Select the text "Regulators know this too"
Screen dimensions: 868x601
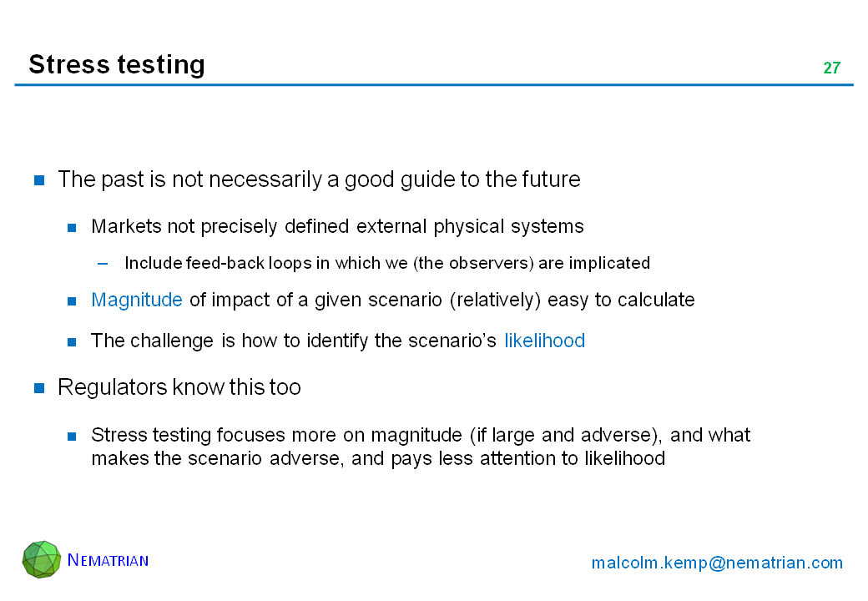pos(179,387)
